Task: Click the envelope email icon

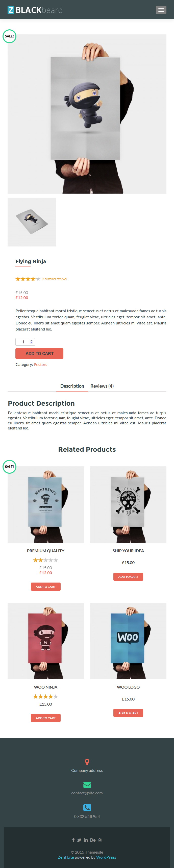Action: pyautogui.click(x=87, y=784)
